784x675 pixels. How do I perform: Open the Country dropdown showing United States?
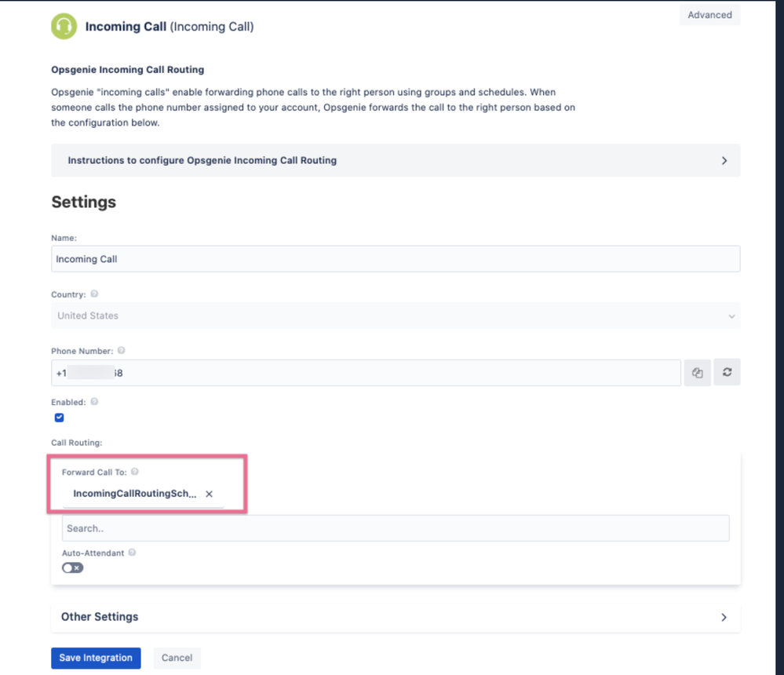[x=396, y=316]
